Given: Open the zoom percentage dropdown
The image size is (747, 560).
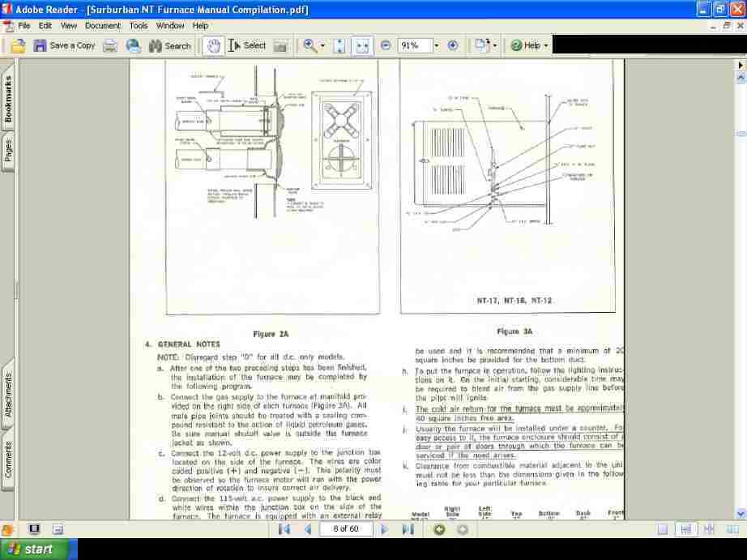Looking at the screenshot, I should [x=436, y=45].
